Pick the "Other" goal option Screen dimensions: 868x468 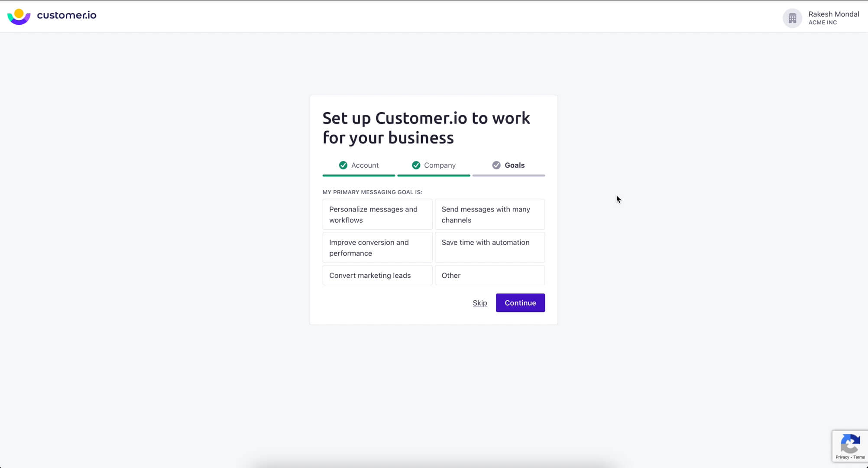[489, 275]
